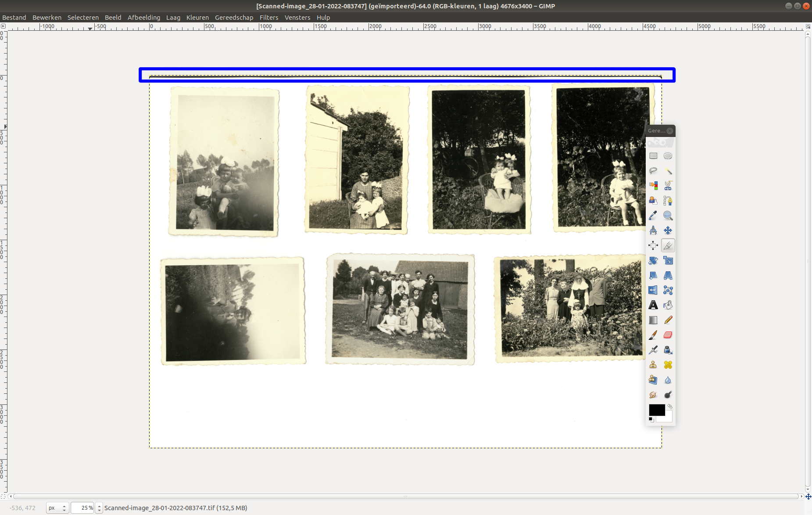812x515 pixels.
Task: Reset colors to default black and white
Action: [651, 420]
